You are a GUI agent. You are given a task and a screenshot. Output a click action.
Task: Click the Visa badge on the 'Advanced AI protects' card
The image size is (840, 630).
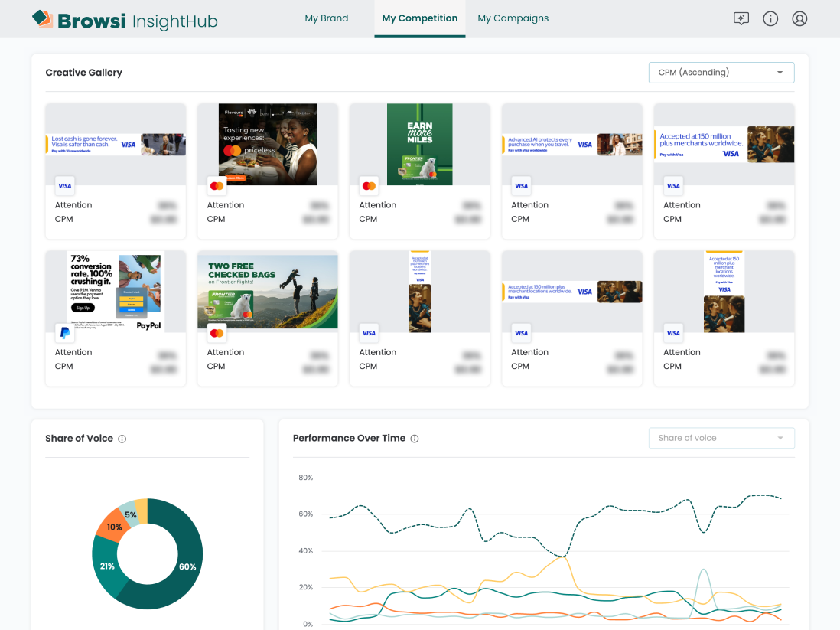point(521,186)
